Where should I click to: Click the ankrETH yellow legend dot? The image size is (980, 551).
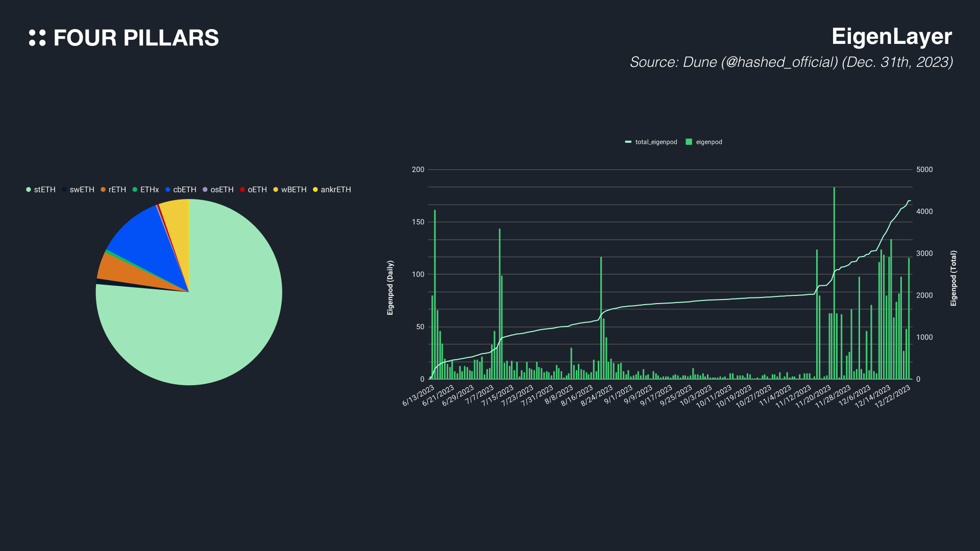pos(315,190)
